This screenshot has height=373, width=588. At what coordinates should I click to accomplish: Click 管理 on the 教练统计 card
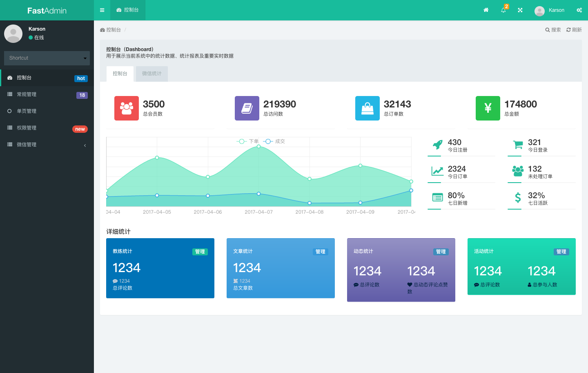[x=200, y=252]
